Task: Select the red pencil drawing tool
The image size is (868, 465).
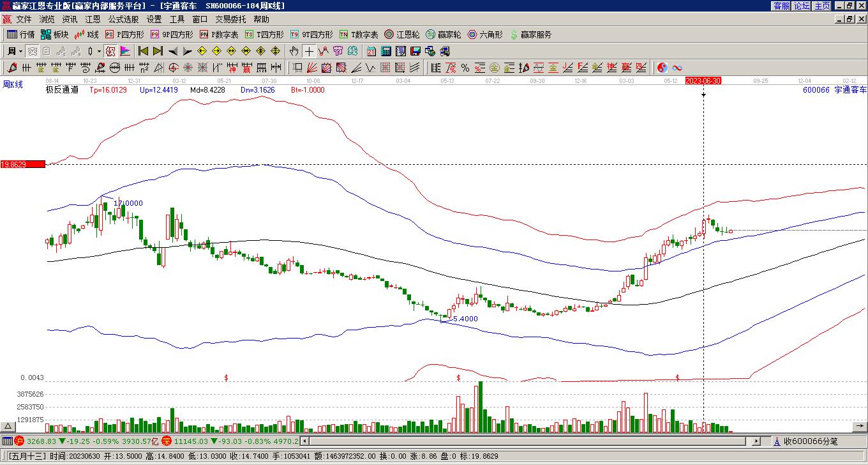Action: pyautogui.click(x=12, y=68)
